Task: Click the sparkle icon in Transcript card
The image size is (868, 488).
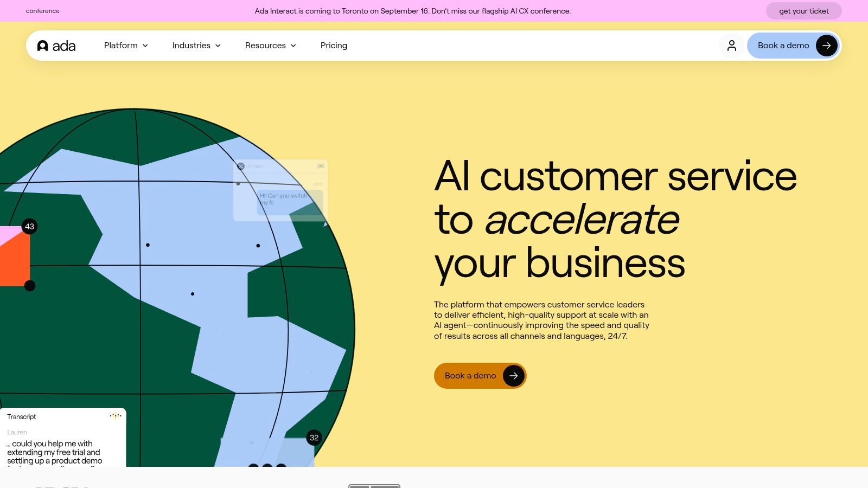Action: coord(116,416)
